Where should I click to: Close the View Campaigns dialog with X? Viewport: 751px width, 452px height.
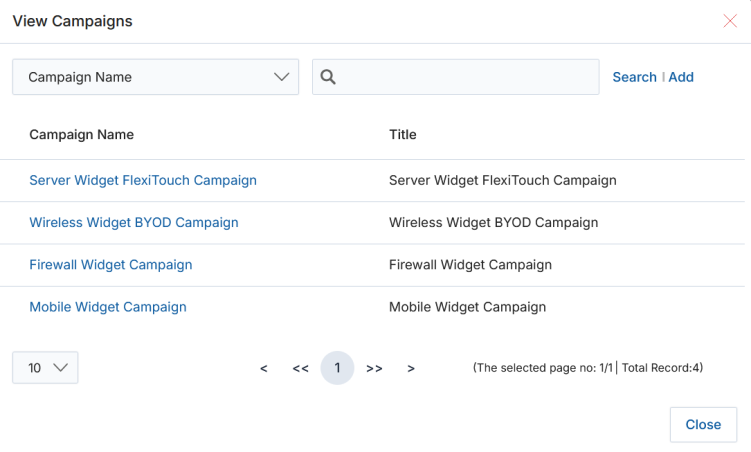(730, 21)
